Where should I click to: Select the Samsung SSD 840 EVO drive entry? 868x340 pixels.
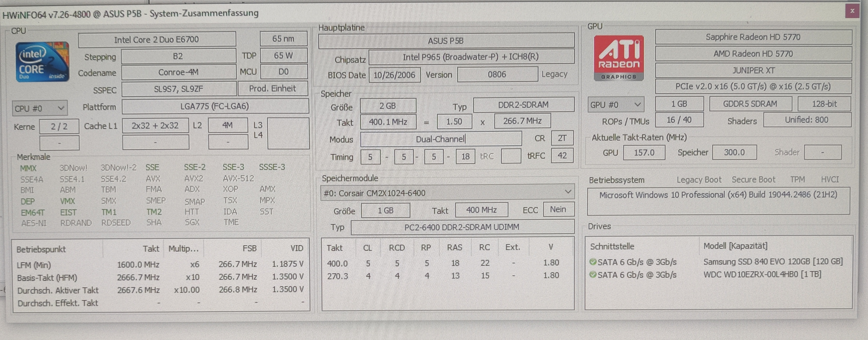click(773, 262)
